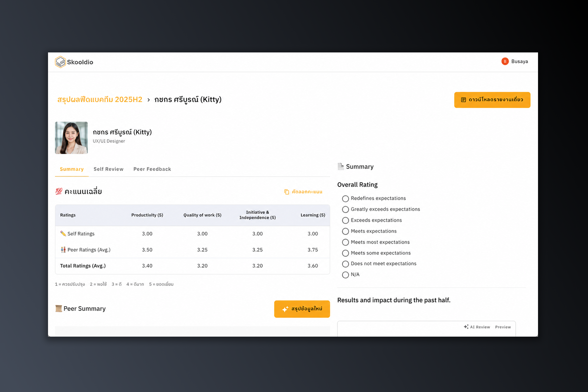Click the '5 = ยอดเยี่ยม' legend text
This screenshot has width=588, height=392.
click(161, 284)
